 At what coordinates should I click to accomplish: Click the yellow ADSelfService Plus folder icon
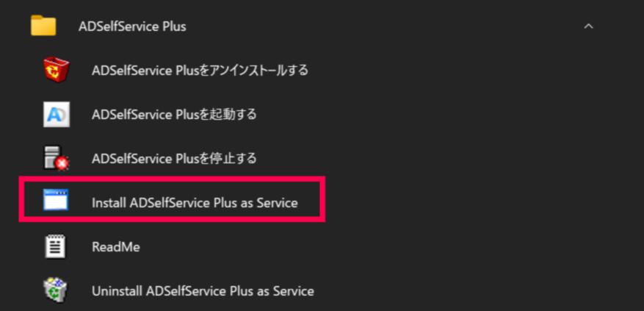pyautogui.click(x=44, y=26)
